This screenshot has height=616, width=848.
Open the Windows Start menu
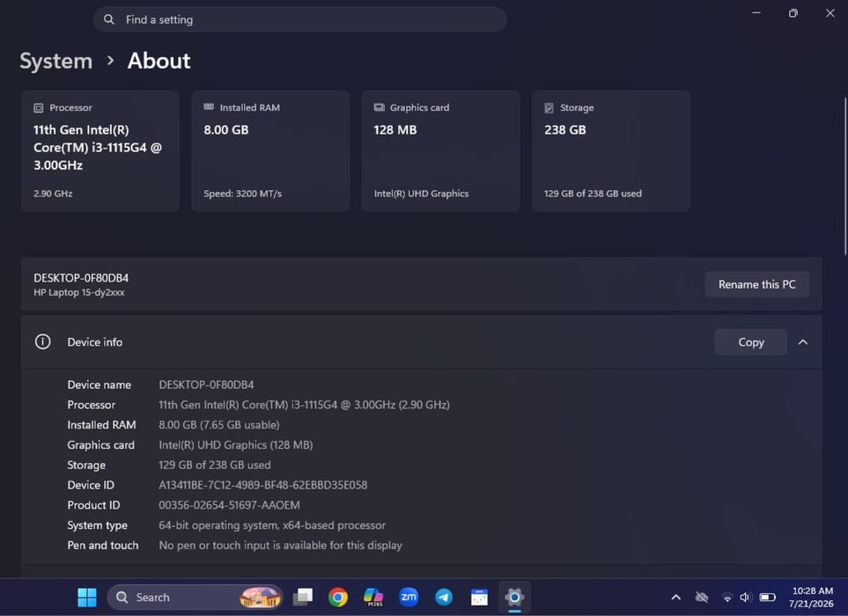point(86,598)
